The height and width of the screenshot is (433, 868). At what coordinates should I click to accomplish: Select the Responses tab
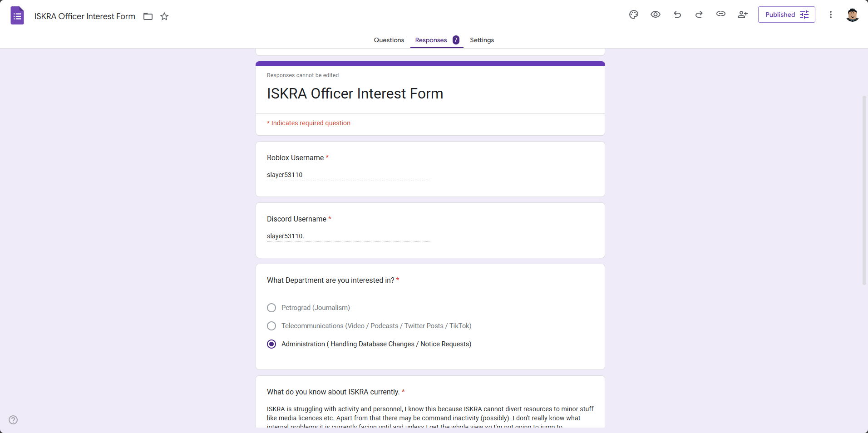point(437,40)
